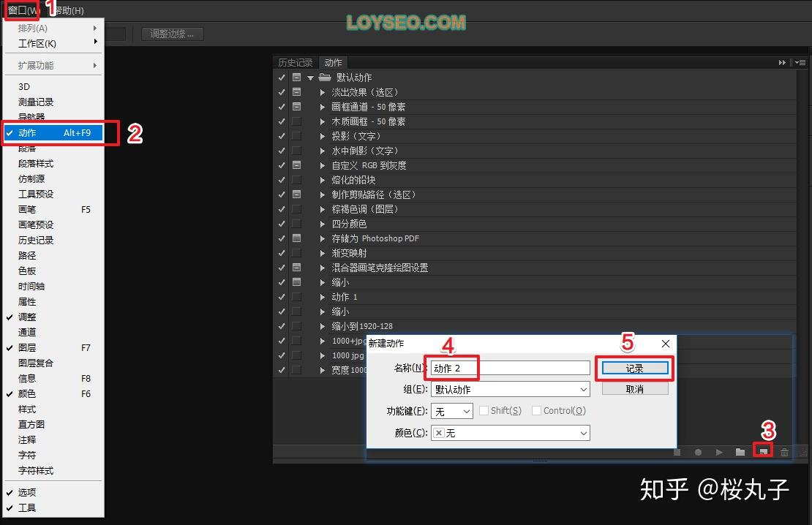
Task: Expand the 缩小到1920-128 action triangle
Action: click(322, 326)
